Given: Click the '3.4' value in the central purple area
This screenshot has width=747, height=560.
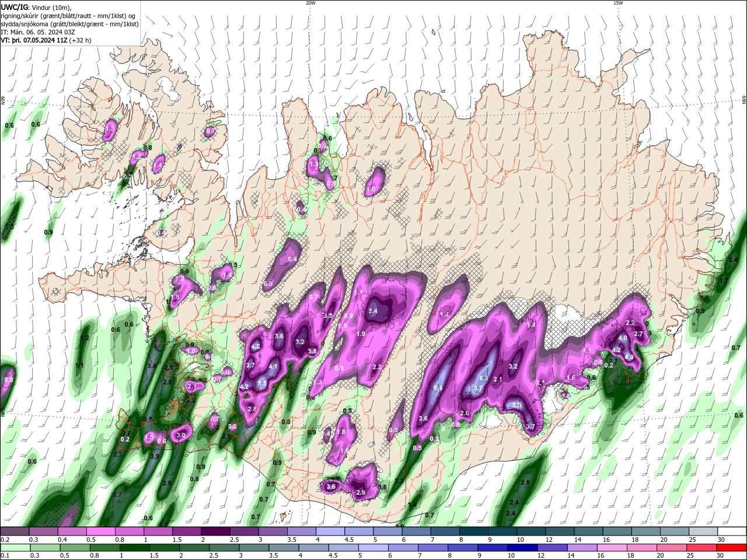Looking at the screenshot, I should coord(373,311).
